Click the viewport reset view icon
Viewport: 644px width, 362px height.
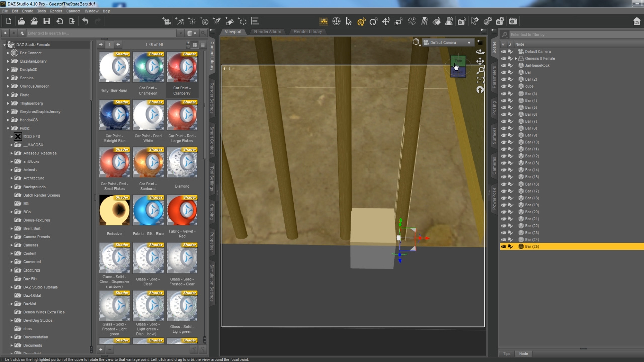point(480,89)
